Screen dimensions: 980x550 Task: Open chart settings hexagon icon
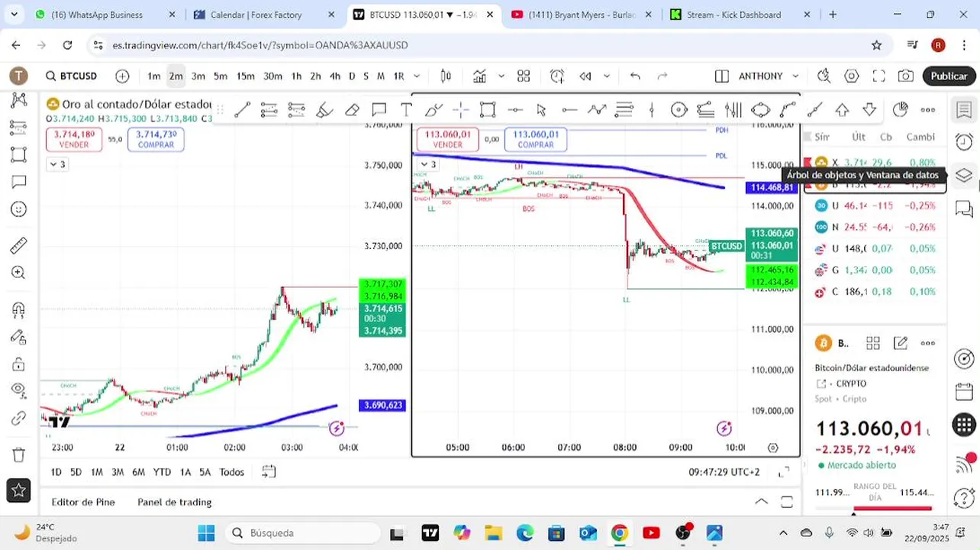(851, 76)
